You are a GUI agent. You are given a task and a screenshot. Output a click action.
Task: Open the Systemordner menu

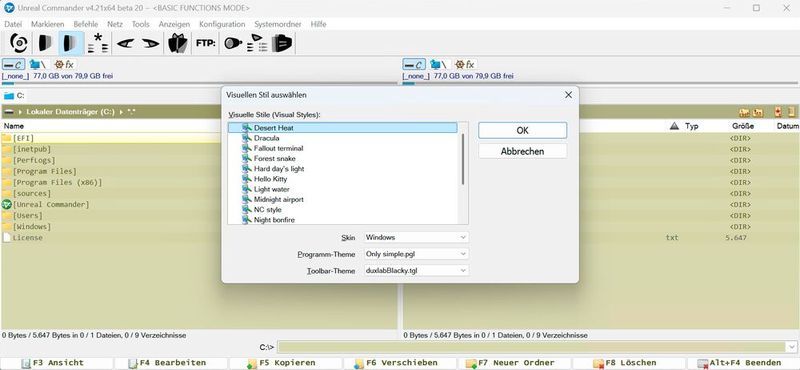(278, 24)
